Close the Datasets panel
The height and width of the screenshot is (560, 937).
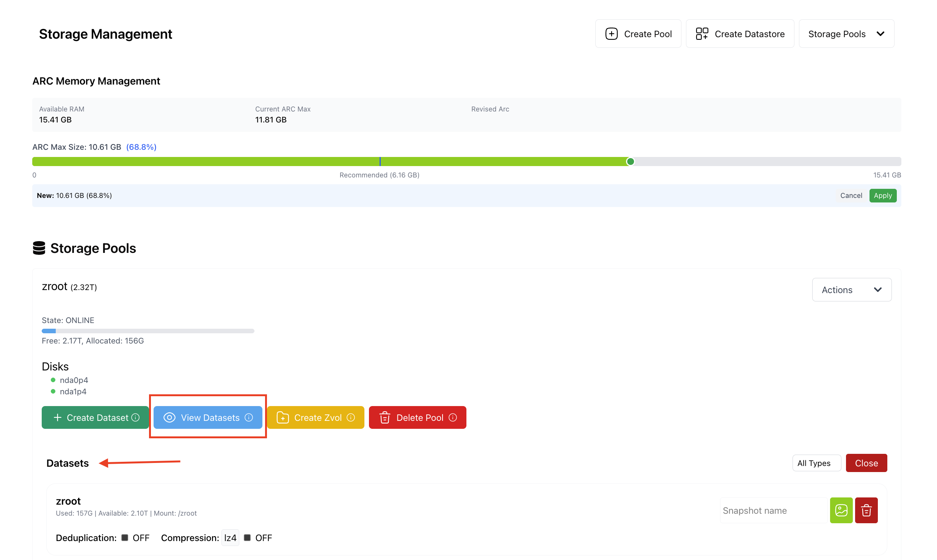point(866,463)
